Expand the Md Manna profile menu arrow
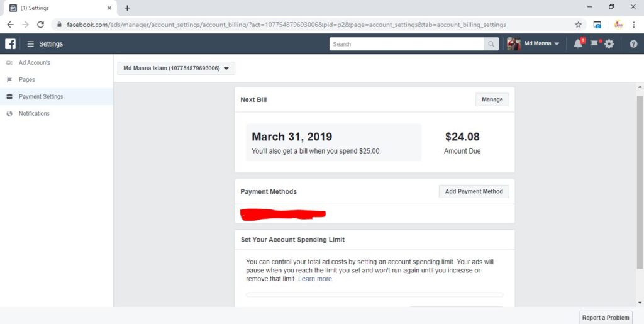Screen dimensions: 644x324 tap(557, 44)
